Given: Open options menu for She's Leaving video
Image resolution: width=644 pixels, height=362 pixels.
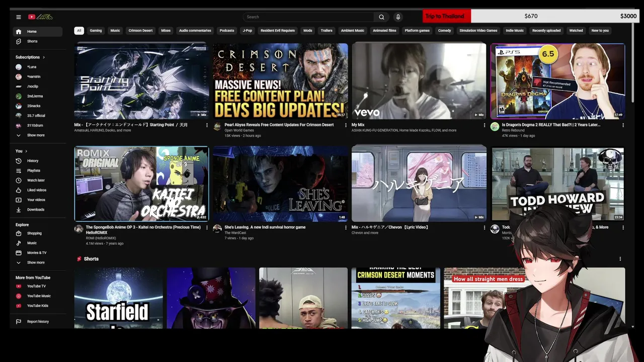Looking at the screenshot, I should [346, 228].
